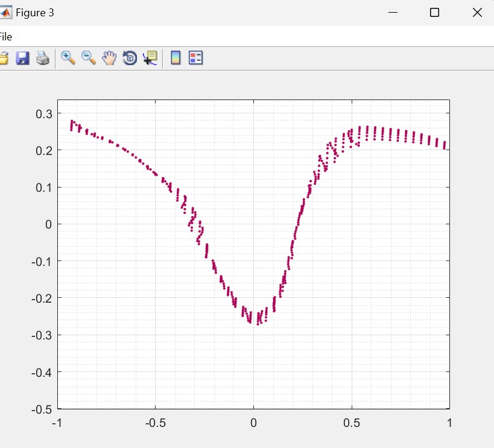This screenshot has height=448, width=494.
Task: Minimize the Figure 3 window
Action: tap(393, 13)
